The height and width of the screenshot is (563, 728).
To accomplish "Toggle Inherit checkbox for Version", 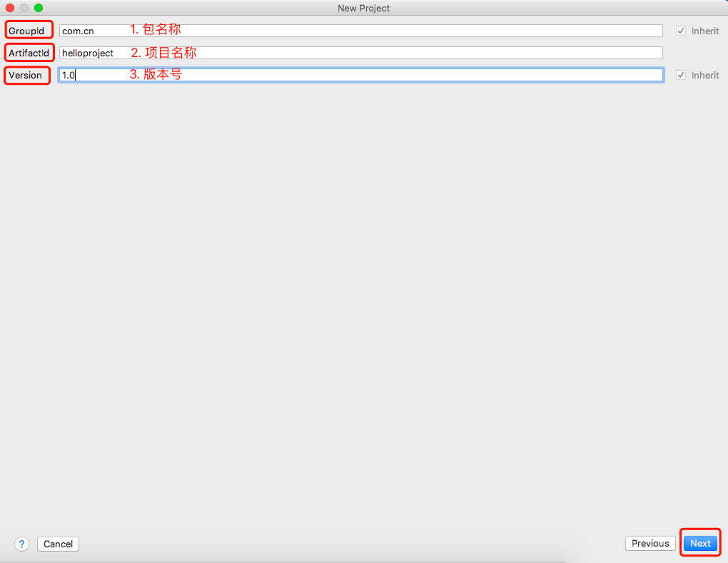I will coord(681,75).
